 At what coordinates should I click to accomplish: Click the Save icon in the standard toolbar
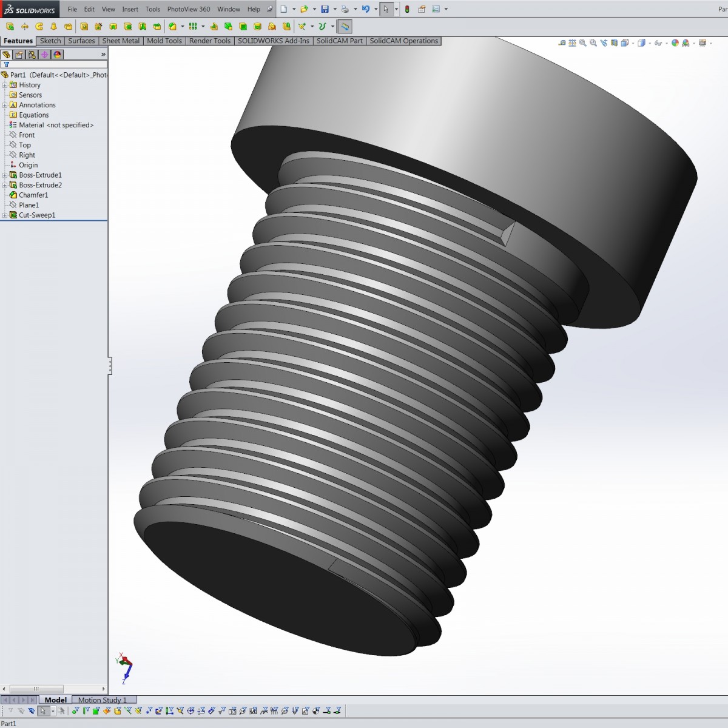point(325,8)
